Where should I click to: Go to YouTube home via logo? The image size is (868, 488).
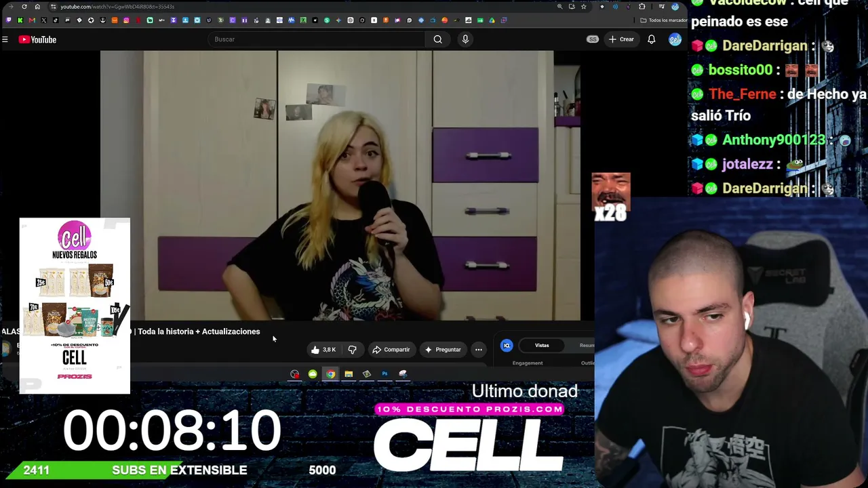click(x=38, y=39)
